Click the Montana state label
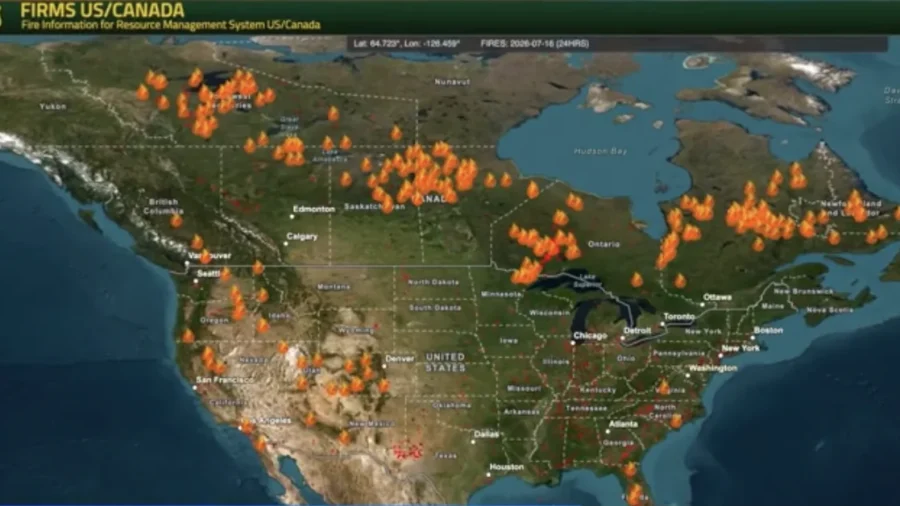Screen dimensions: 900x506 333,286
